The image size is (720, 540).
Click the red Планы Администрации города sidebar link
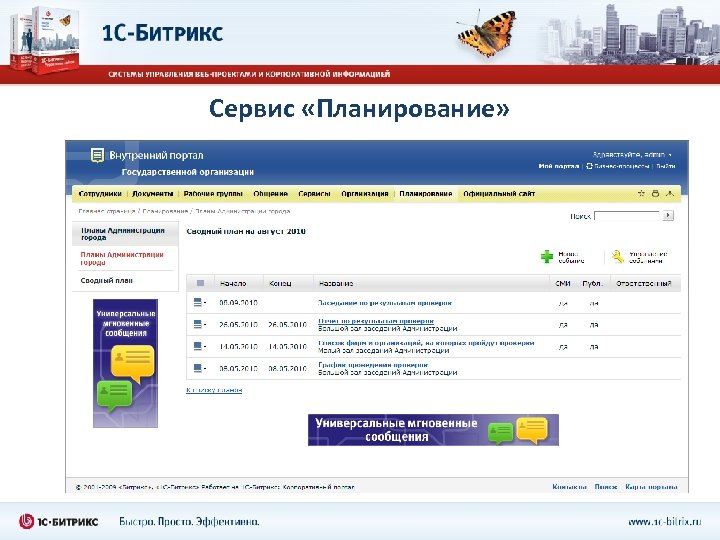point(122,259)
